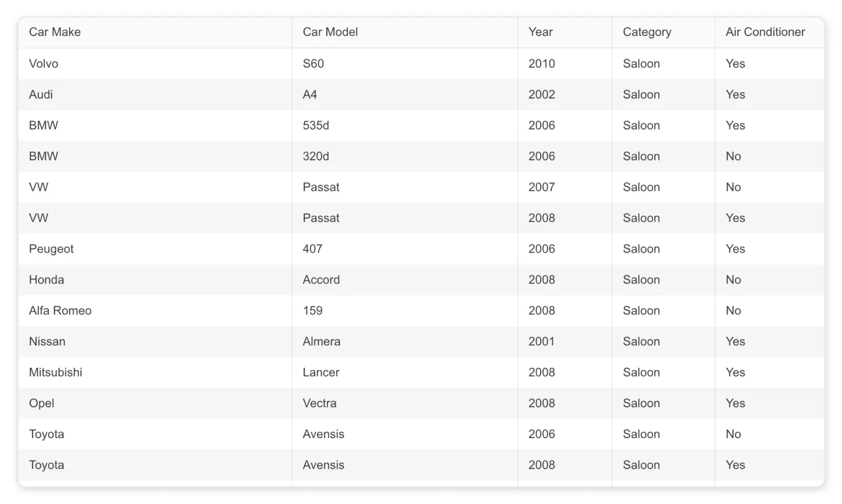
Task: Select the 407 model cell
Action: (x=404, y=249)
